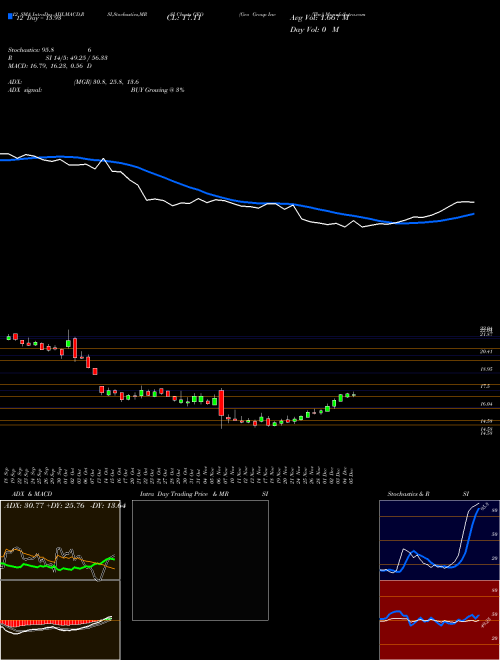Click the blue 12 Day SMA legend square
500x660 pixels.
click(10, 16)
